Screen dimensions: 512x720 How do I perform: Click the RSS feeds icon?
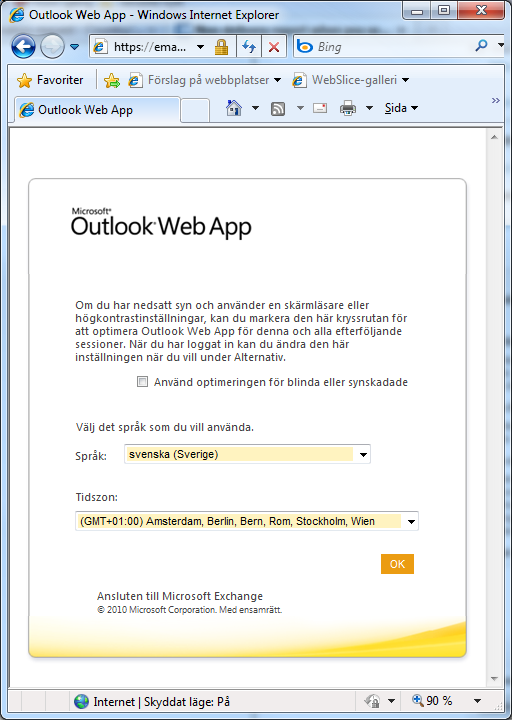(278, 109)
